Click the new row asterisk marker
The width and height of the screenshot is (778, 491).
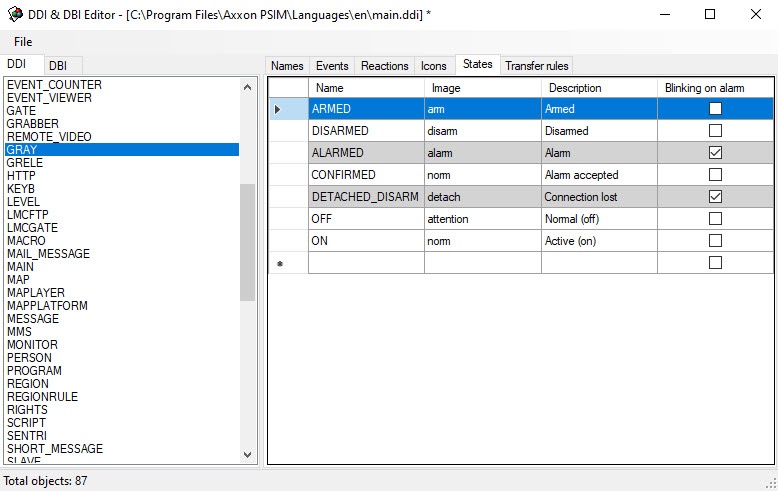[x=279, y=264]
